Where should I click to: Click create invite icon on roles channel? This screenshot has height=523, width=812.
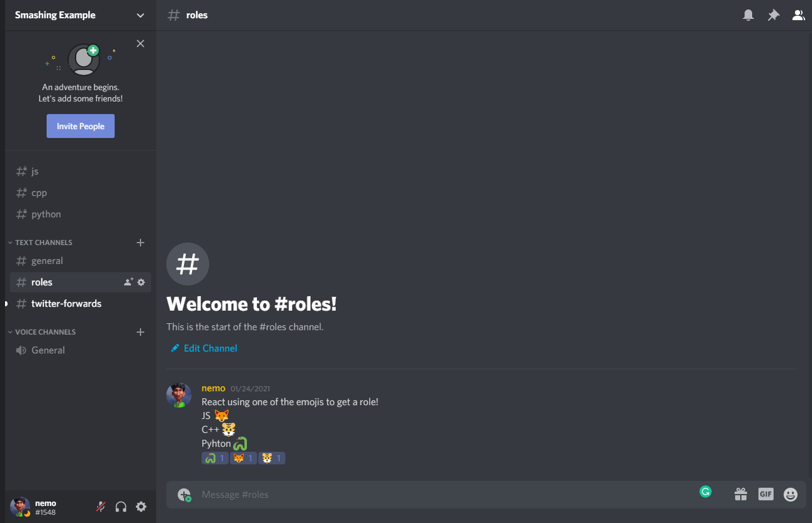click(129, 282)
